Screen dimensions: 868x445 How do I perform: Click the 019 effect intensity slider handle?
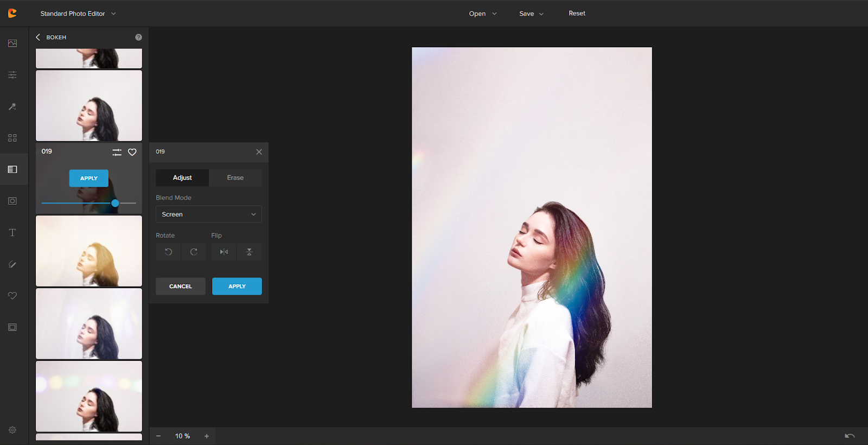[115, 203]
